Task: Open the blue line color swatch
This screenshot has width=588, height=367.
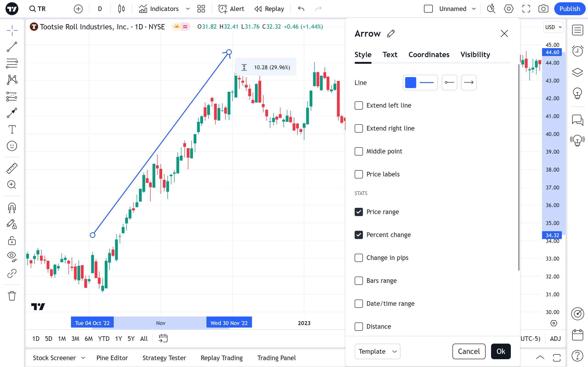Action: click(x=410, y=83)
